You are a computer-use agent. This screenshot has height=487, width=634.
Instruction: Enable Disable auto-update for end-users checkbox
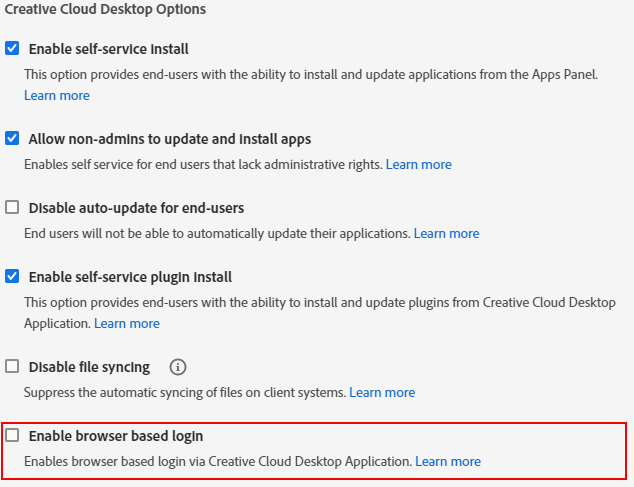coord(12,208)
